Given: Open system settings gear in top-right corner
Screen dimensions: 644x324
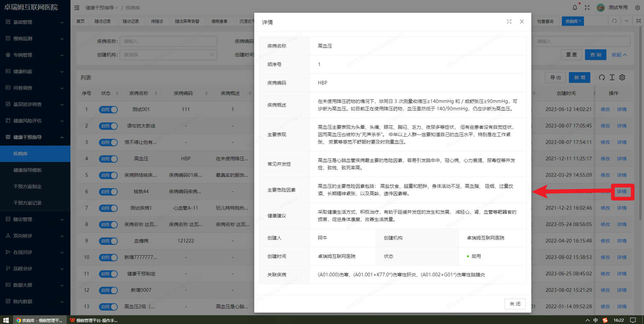Looking at the screenshot, I should [637, 7].
